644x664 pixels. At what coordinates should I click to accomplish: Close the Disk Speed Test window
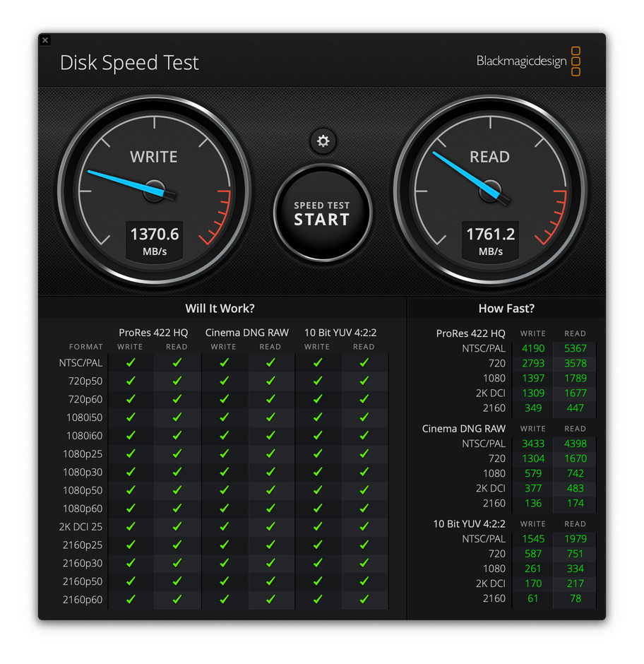(45, 40)
